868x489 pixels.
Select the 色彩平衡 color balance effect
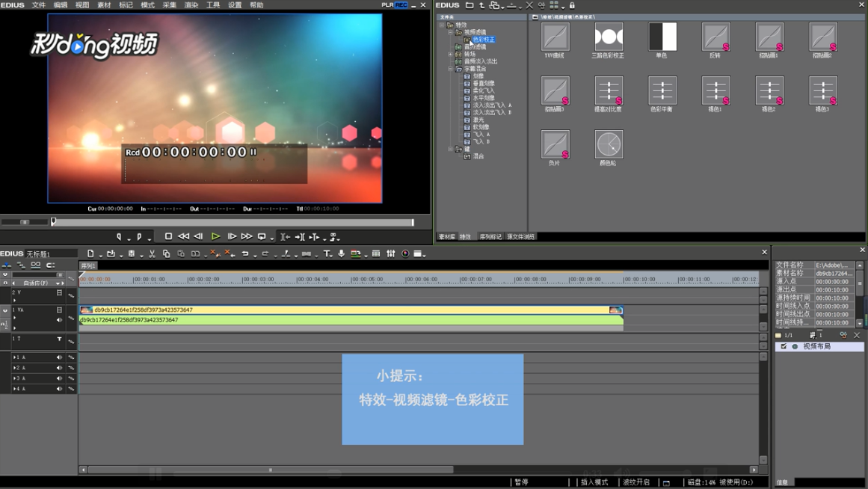tap(662, 90)
